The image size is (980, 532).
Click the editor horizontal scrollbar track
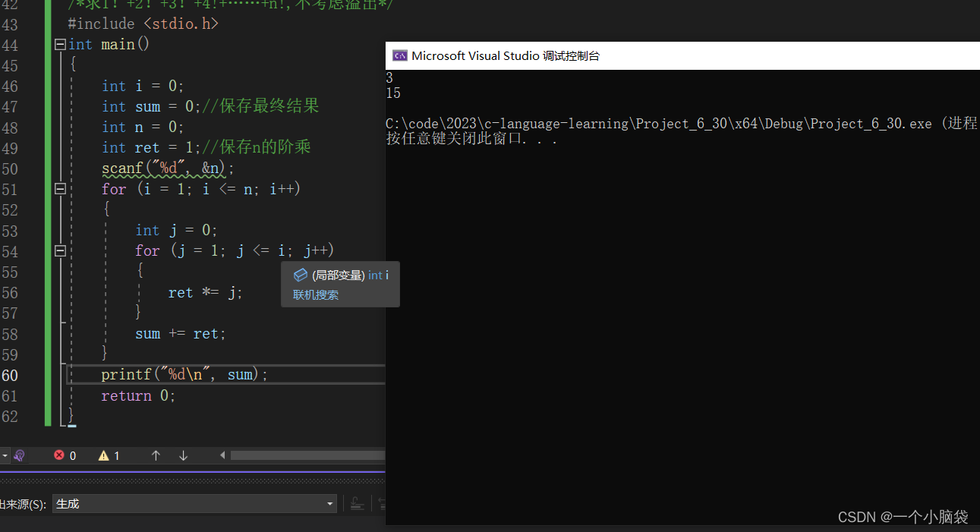click(307, 455)
